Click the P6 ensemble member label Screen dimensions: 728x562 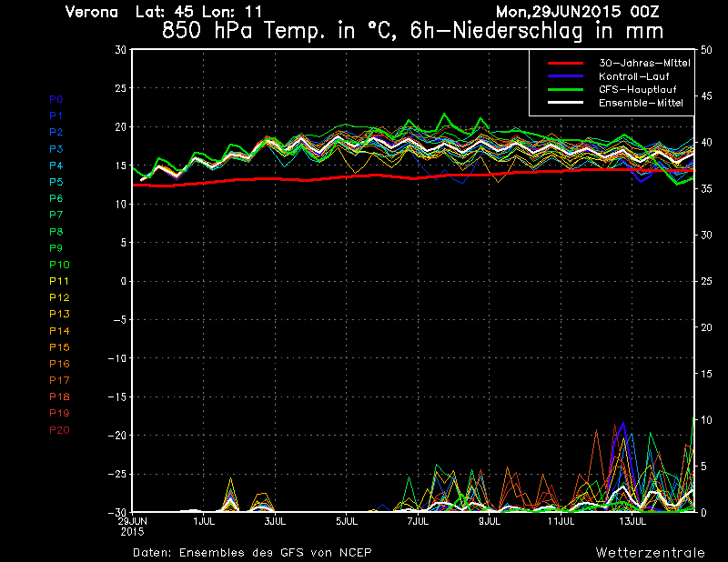[x=56, y=198]
